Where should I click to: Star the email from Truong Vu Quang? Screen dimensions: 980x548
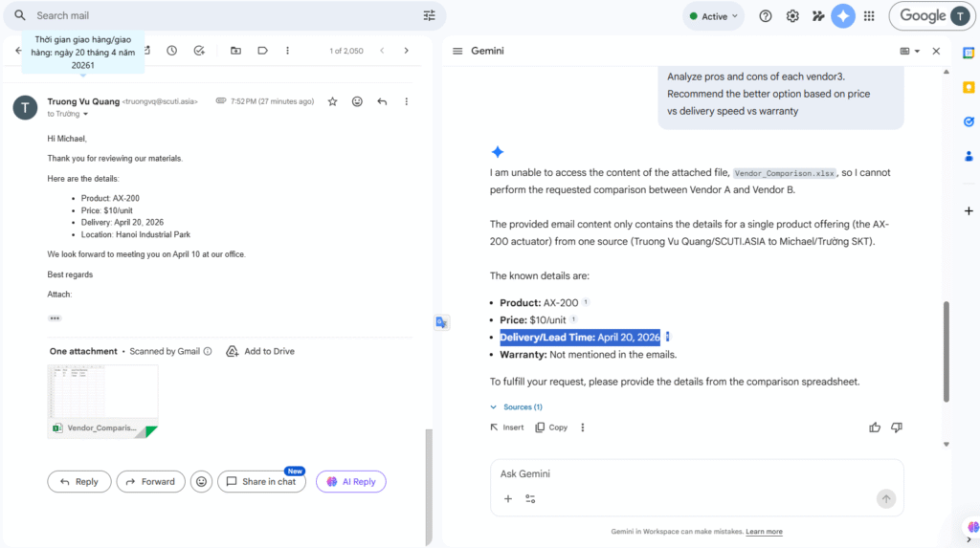click(x=332, y=101)
